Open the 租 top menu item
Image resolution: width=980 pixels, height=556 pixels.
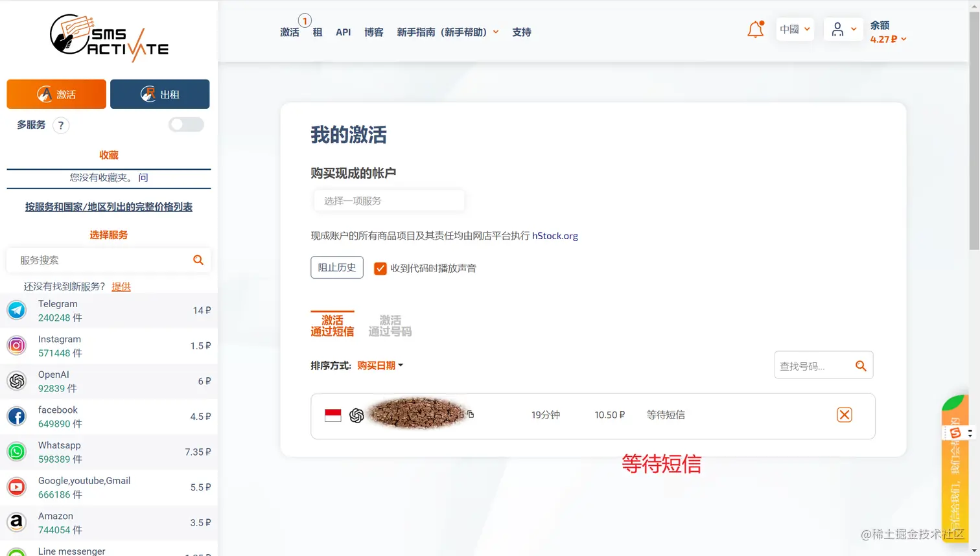point(318,32)
